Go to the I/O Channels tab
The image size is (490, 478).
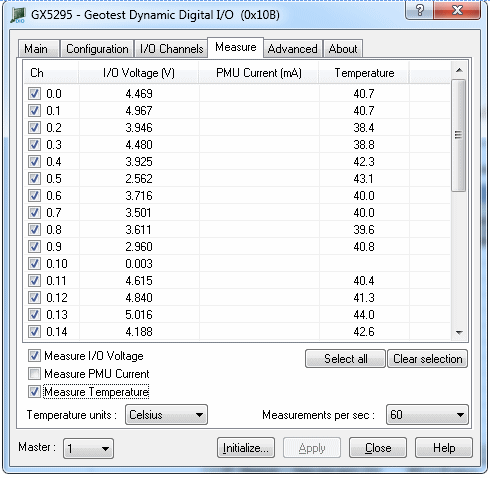(x=171, y=49)
